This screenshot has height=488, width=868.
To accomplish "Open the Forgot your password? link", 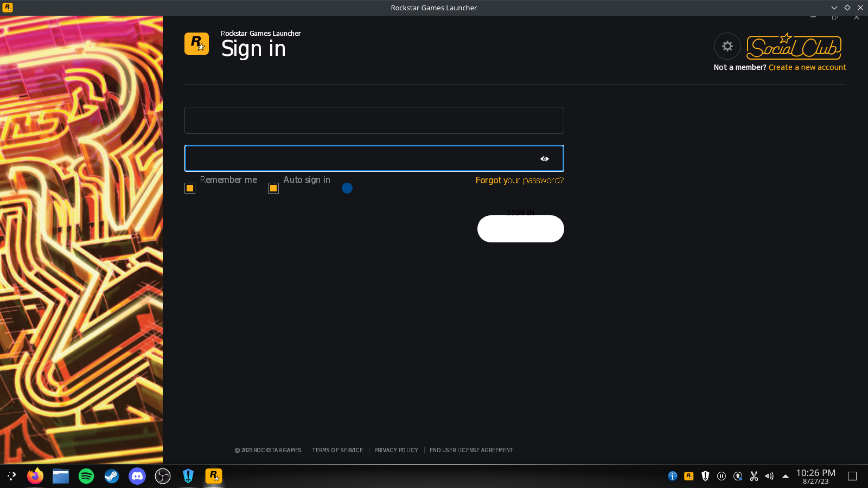I will point(520,180).
